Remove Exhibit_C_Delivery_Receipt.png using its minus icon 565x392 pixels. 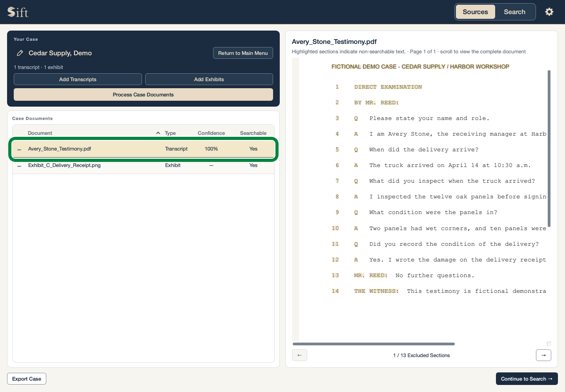(x=19, y=166)
